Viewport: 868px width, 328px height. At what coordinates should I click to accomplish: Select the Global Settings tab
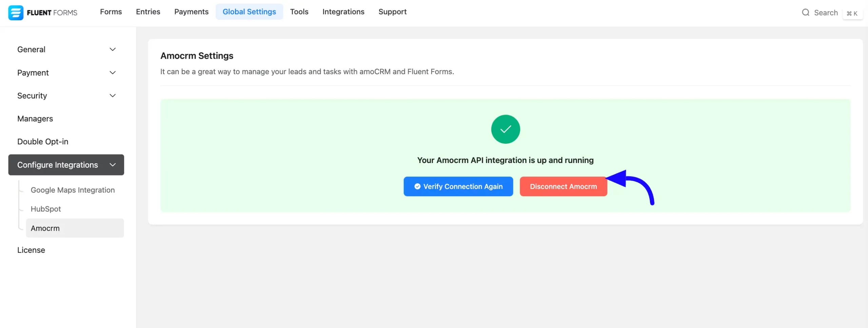pos(249,12)
